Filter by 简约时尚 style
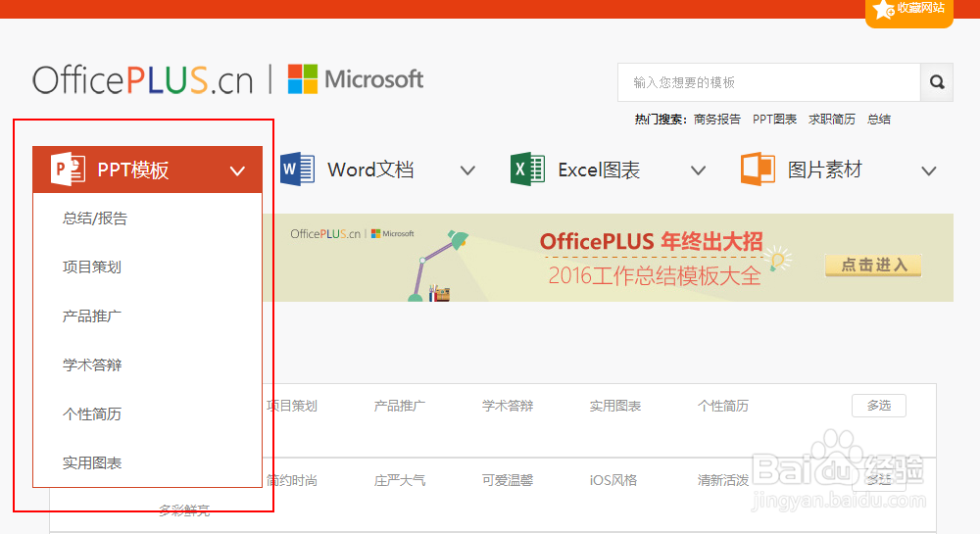The width and height of the screenshot is (980, 534). tap(292, 480)
